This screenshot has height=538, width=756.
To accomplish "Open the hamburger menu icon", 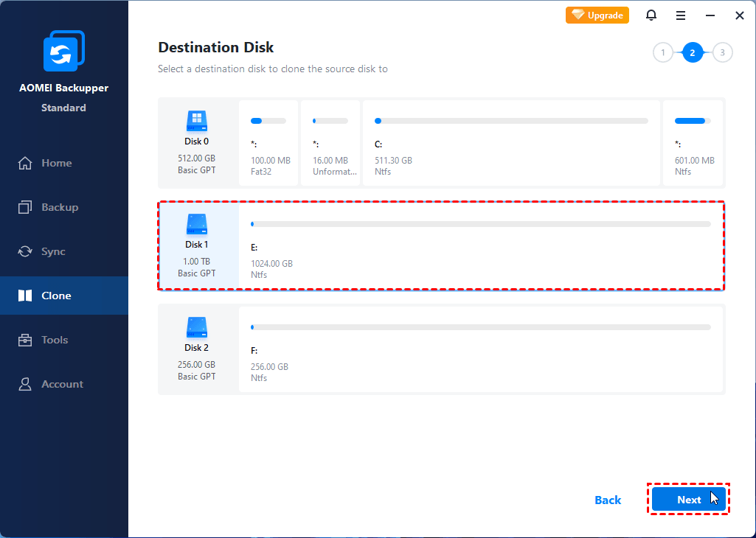I will coord(681,15).
